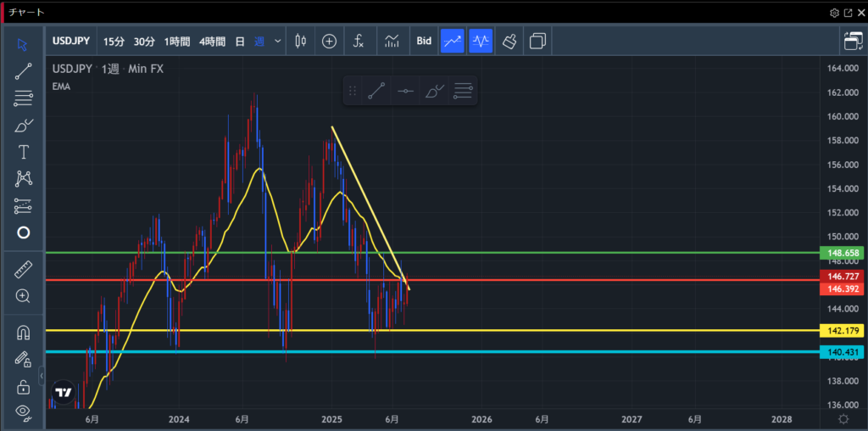The width and height of the screenshot is (868, 431).
Task: Toggle lock all drawings
Action: coord(23,387)
